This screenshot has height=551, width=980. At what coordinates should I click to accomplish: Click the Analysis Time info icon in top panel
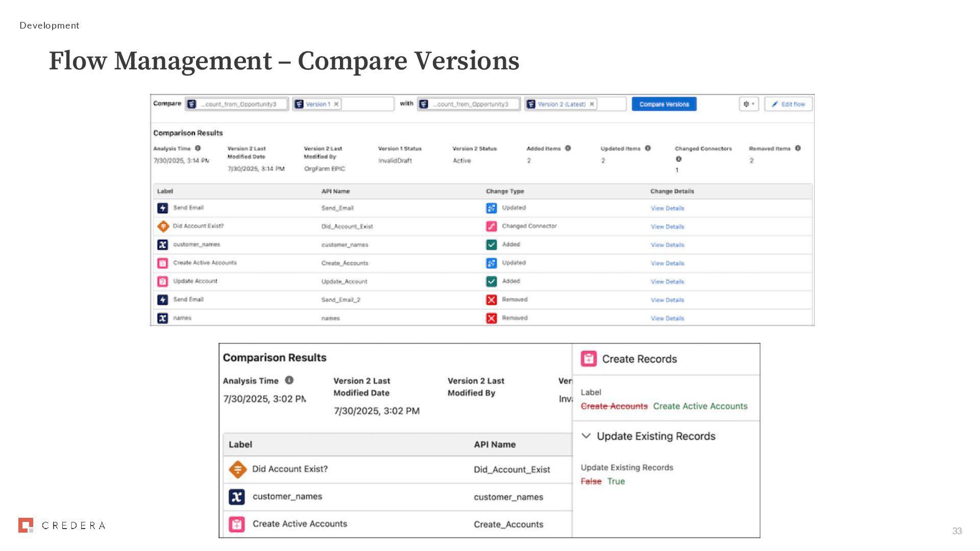(x=198, y=148)
